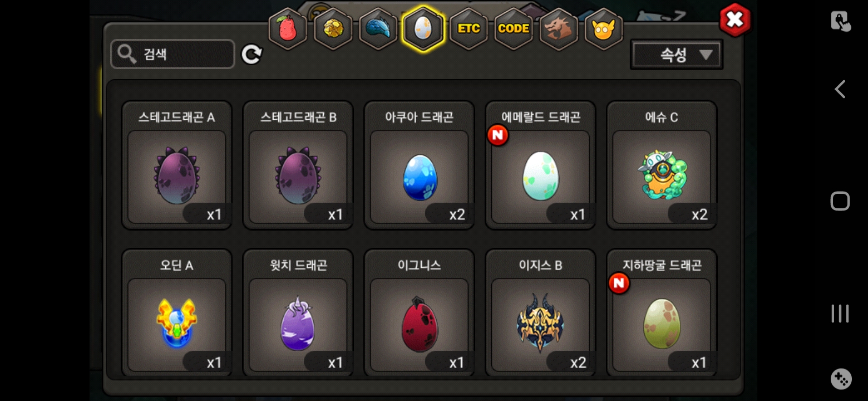Pick the 이지스 B shield item
This screenshot has width=868, height=401.
click(x=541, y=313)
